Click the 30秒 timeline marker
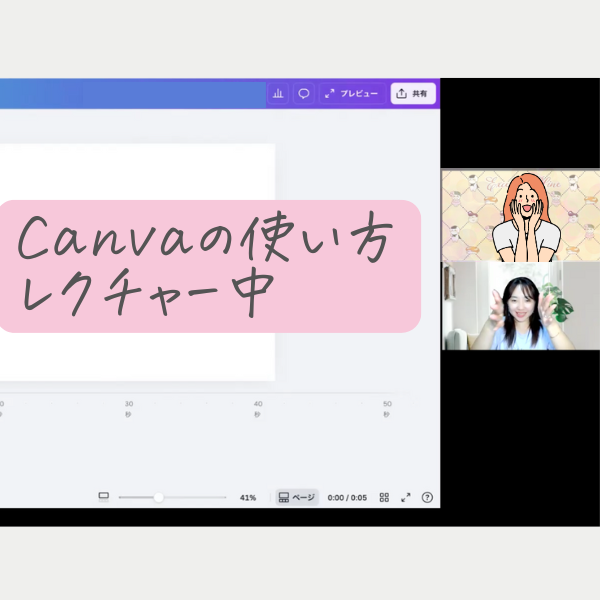600x600 pixels. 128,407
